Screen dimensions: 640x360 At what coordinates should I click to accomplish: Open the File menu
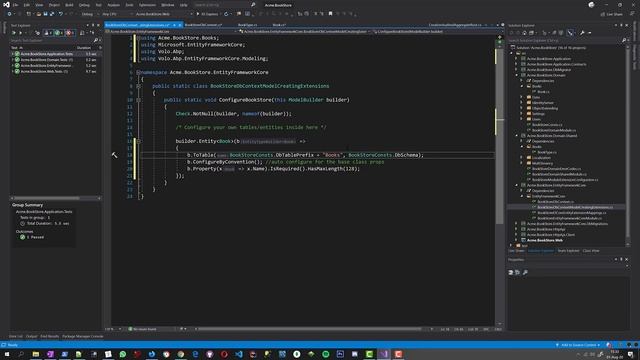(15, 5)
